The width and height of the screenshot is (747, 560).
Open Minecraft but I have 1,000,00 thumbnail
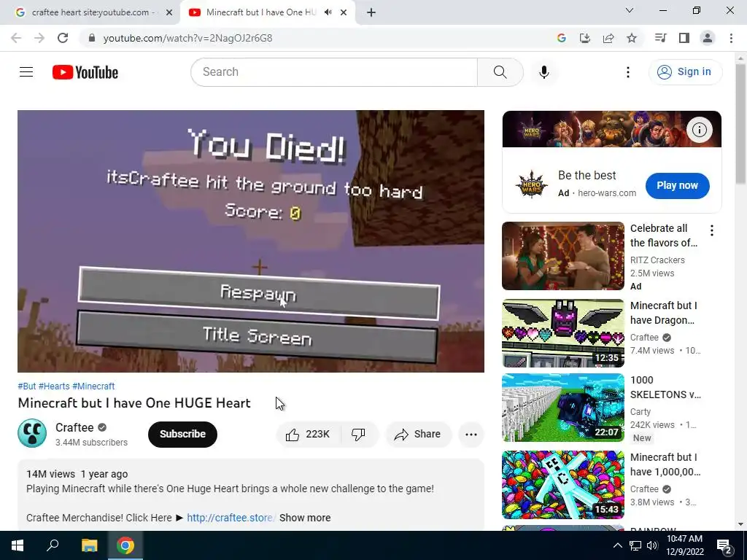pyautogui.click(x=562, y=485)
